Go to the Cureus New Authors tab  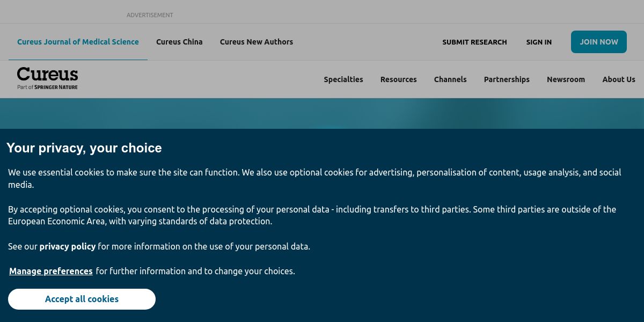point(257,42)
